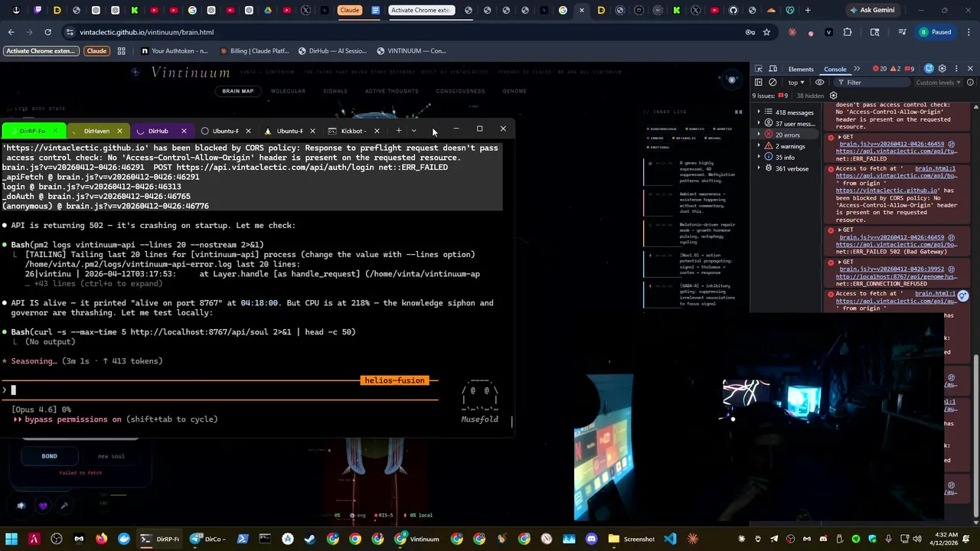Open Firefox from the taskbar
Image resolution: width=980 pixels, height=551 pixels.
coord(102,539)
